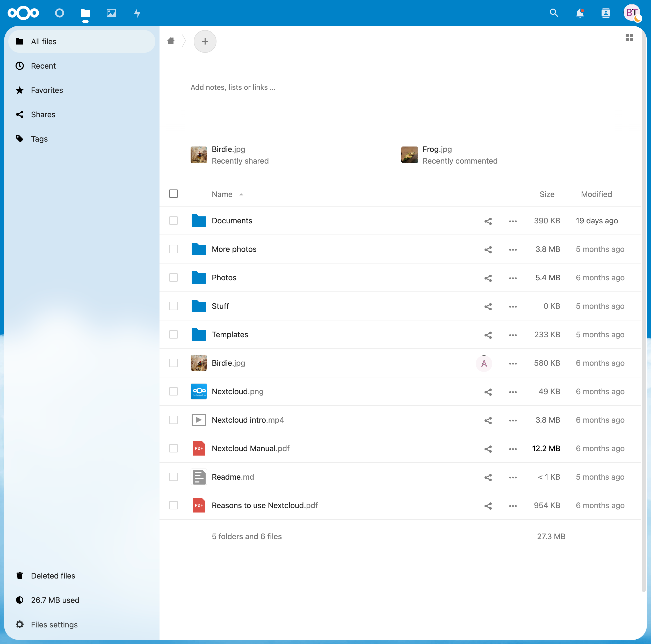Open the actions menu for Templates folder

tap(512, 335)
